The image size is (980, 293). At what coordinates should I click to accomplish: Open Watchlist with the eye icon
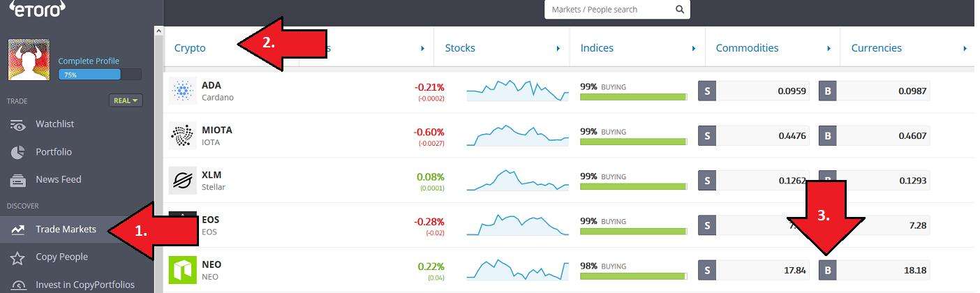tap(17, 124)
